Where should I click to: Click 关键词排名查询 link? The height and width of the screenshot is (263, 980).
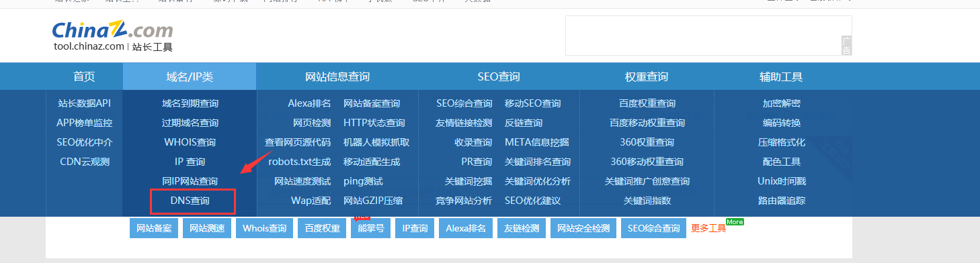[538, 162]
